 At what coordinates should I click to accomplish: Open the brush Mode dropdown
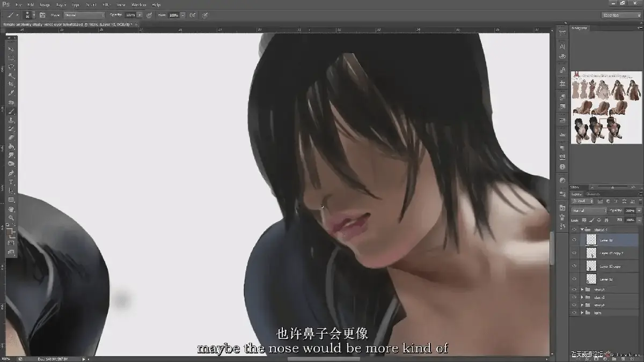[84, 15]
